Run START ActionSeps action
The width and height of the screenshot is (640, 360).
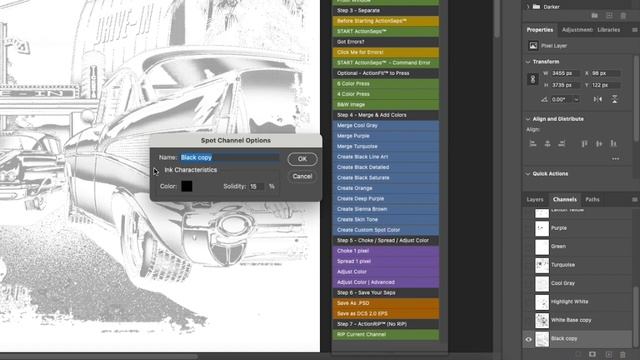[386, 31]
